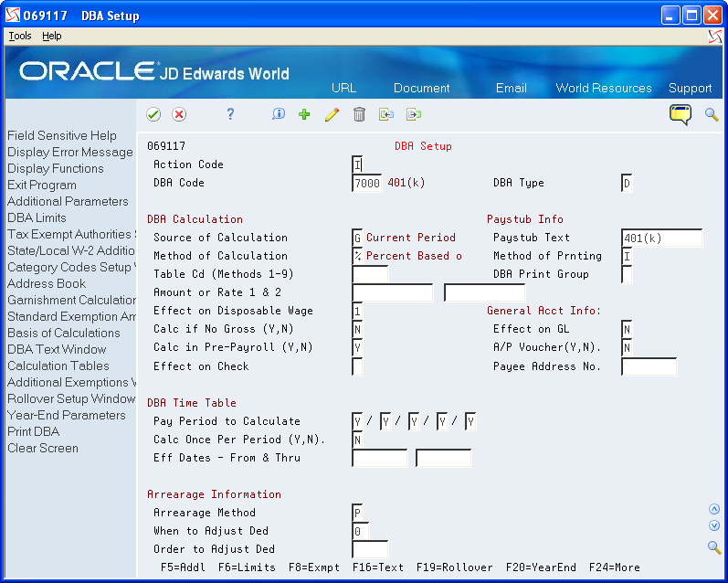Click the Method of Calculation field

[x=357, y=256]
